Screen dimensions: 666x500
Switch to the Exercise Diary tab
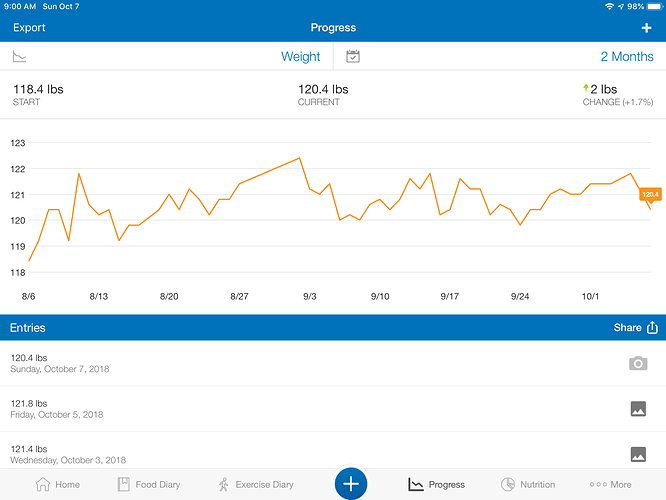256,484
